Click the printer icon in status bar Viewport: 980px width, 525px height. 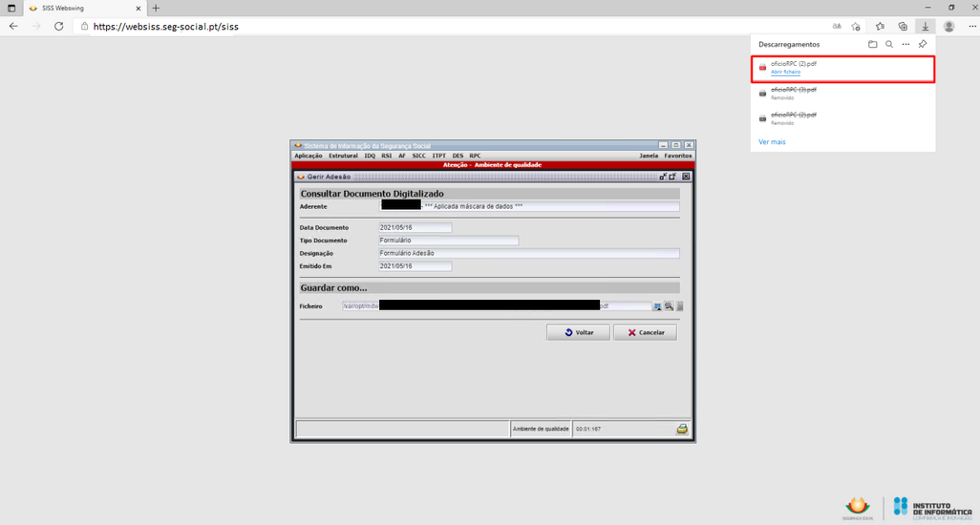click(682, 430)
